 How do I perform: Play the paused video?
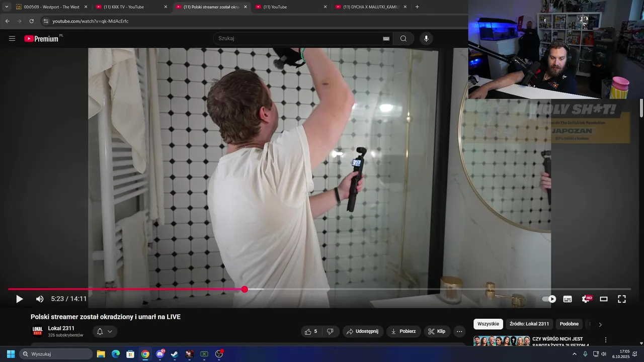click(19, 299)
